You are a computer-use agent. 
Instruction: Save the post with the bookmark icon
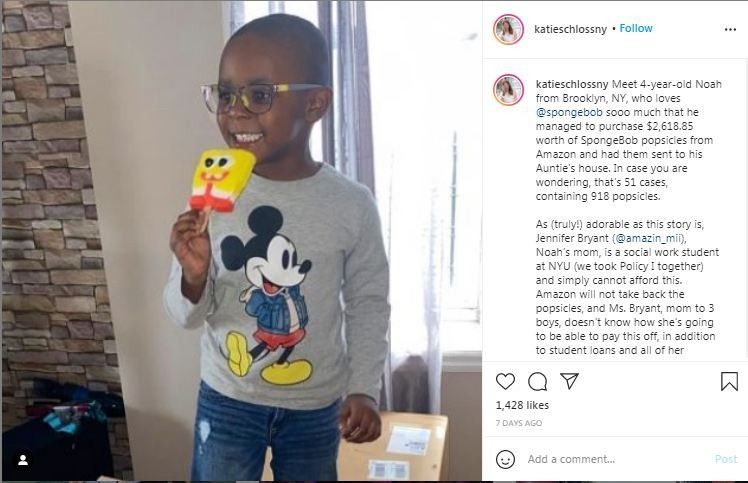click(x=729, y=381)
